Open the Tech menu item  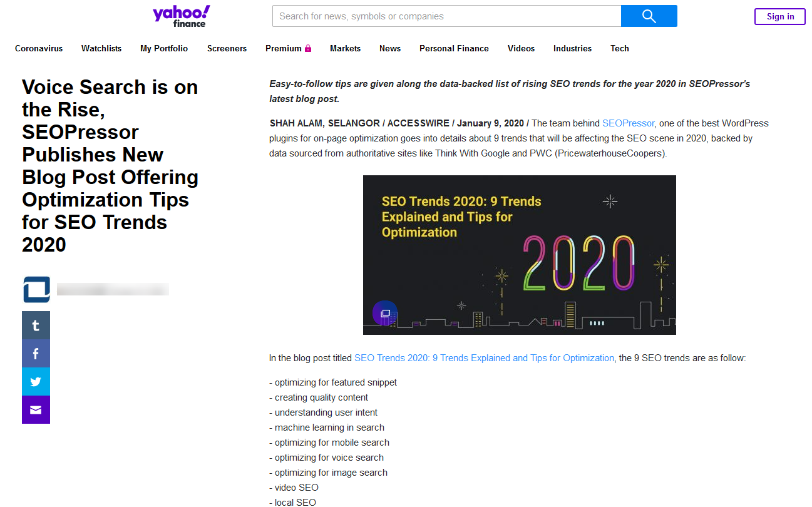coord(620,48)
